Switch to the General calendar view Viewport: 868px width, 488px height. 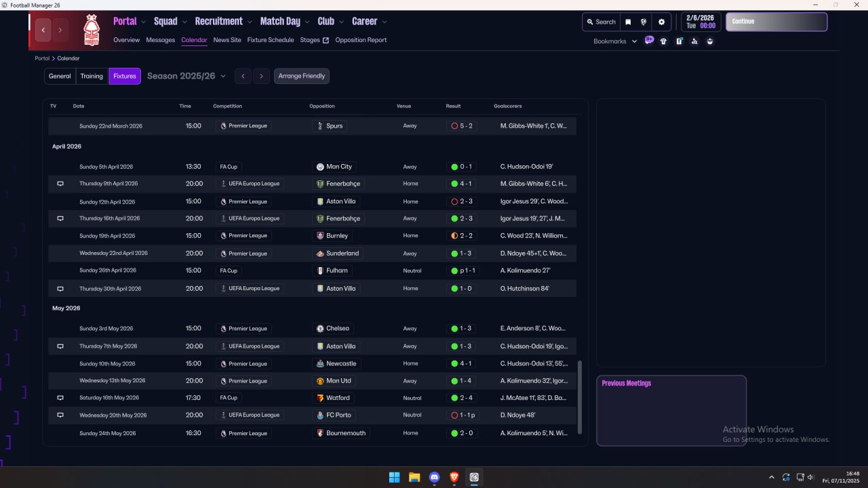click(x=60, y=76)
